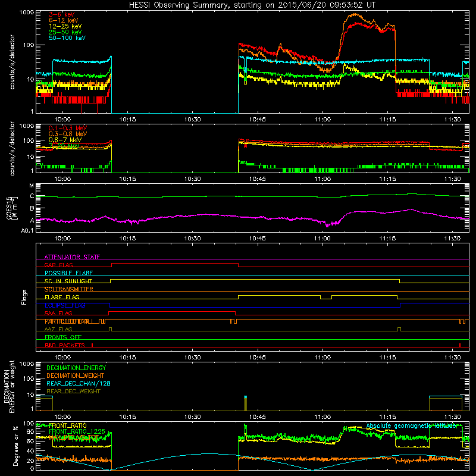Click the yellow 12-25 keV legend label

[65, 26]
